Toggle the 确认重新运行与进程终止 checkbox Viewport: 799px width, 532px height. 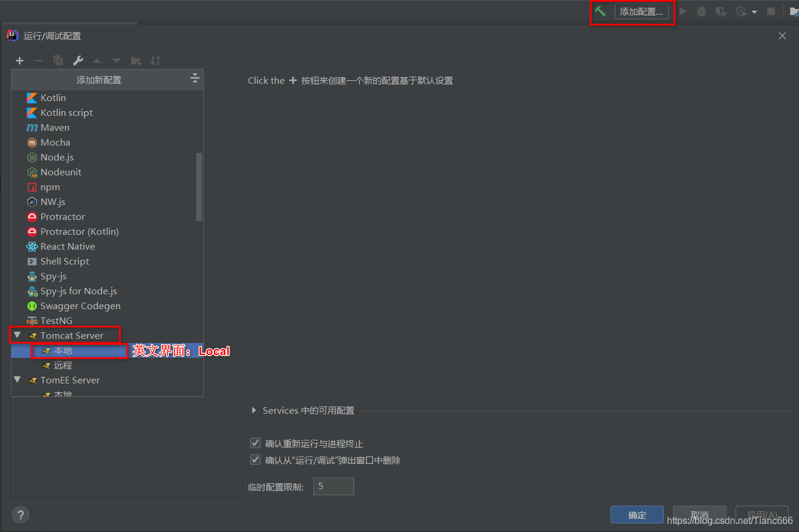click(256, 443)
